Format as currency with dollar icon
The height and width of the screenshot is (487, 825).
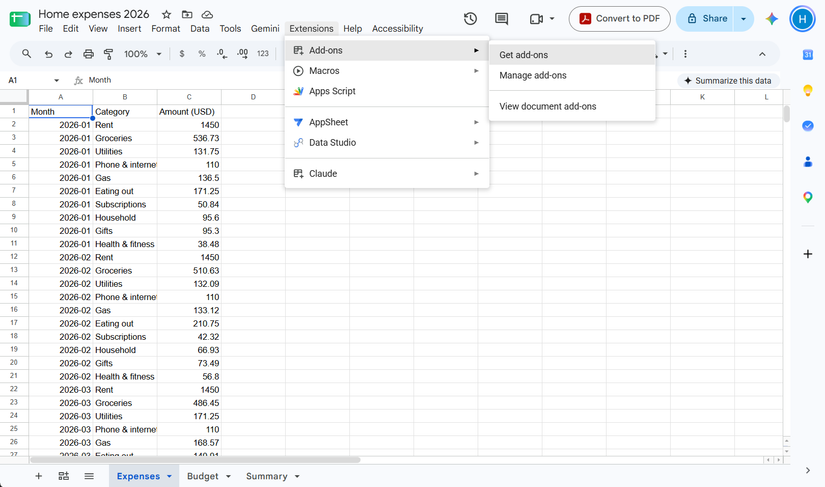click(x=182, y=54)
